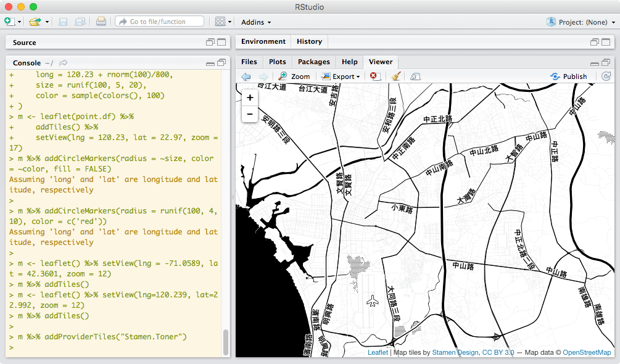This screenshot has width=620, height=364.
Task: Refresh the viewer pane
Action: pos(606,77)
